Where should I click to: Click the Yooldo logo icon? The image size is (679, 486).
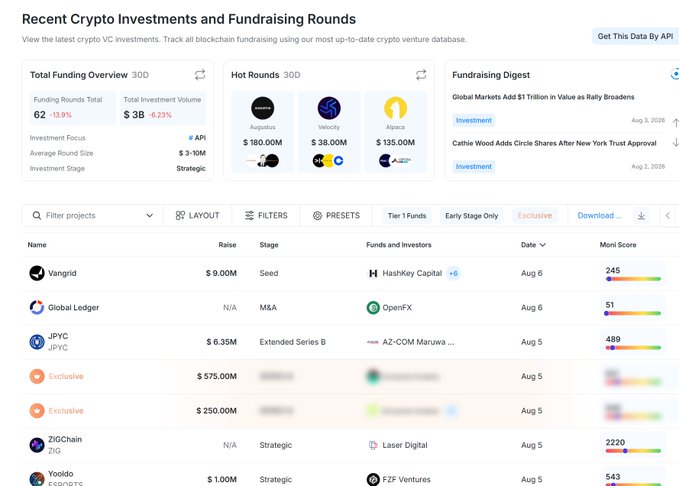(37, 479)
